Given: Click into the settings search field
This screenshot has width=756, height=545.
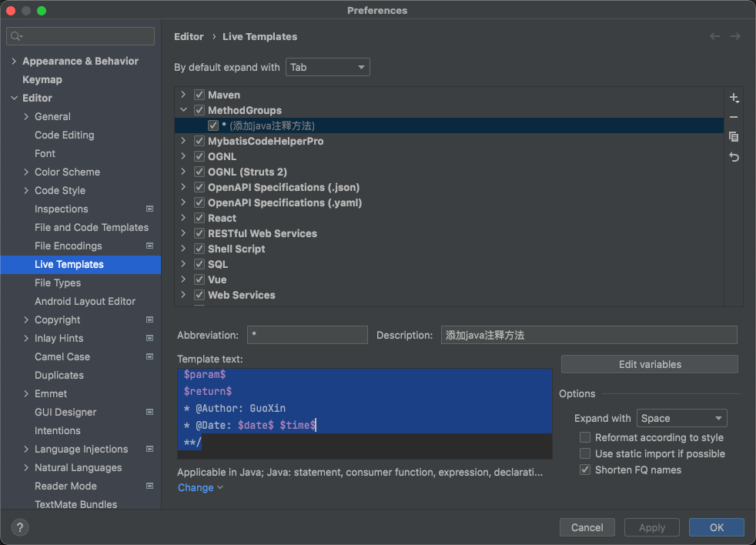Looking at the screenshot, I should click(x=81, y=36).
